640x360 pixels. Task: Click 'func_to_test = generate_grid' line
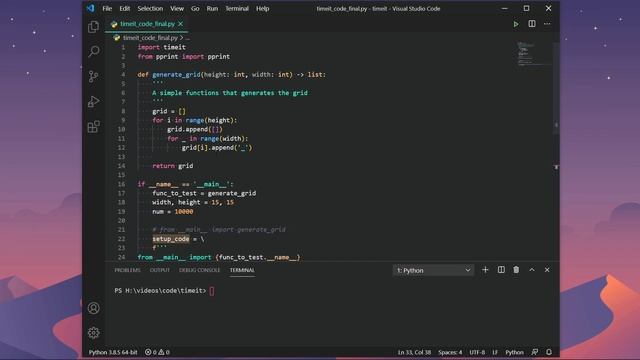point(204,193)
